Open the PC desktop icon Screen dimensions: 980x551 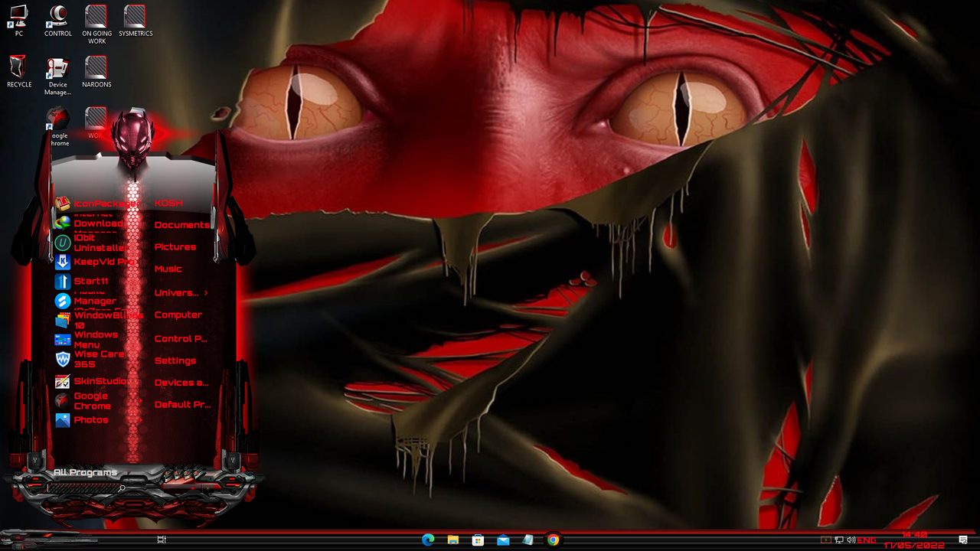click(x=19, y=21)
